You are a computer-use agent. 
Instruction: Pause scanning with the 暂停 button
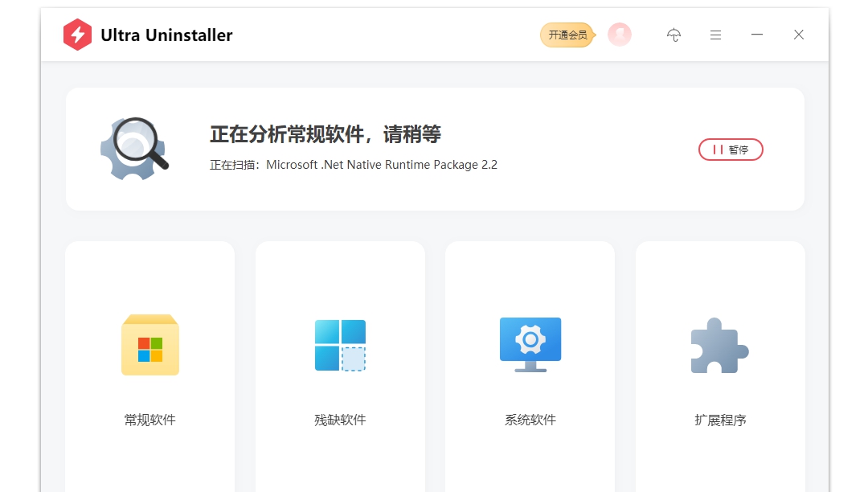tap(731, 150)
